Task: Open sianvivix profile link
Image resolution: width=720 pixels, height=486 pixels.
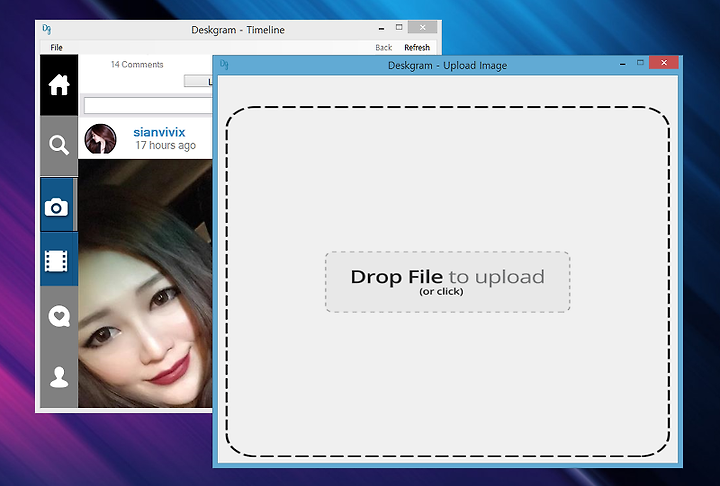Action: point(159,132)
